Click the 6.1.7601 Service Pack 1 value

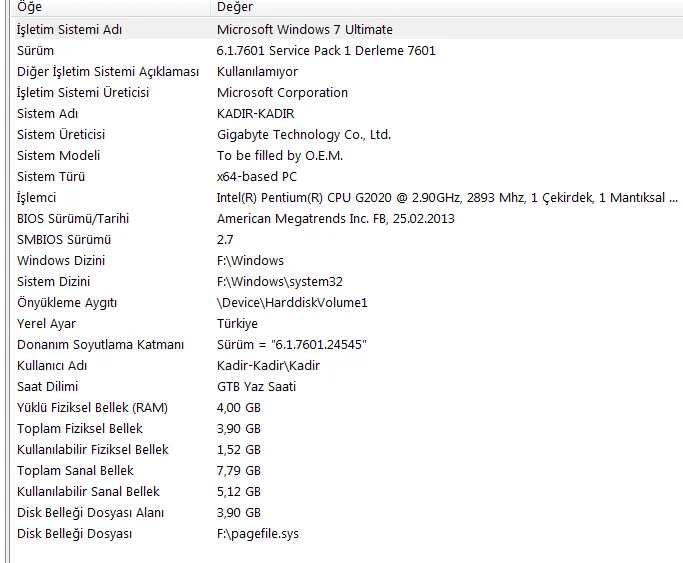tap(326, 51)
